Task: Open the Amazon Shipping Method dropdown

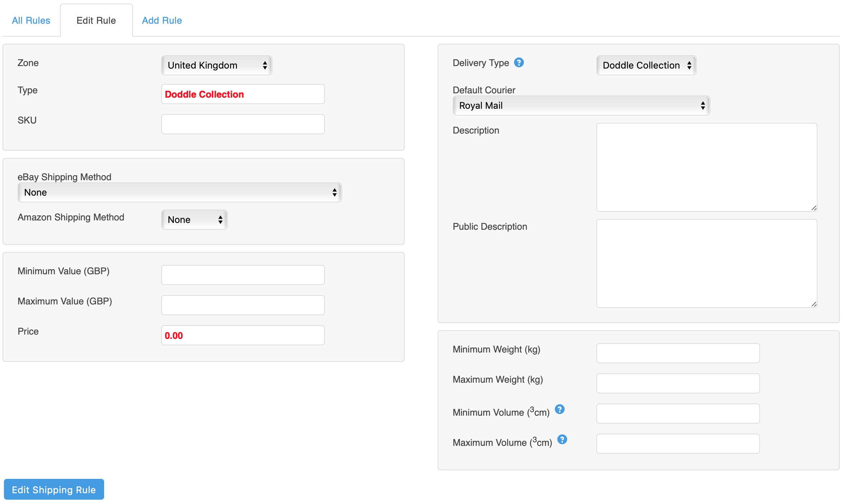Action: [x=194, y=220]
